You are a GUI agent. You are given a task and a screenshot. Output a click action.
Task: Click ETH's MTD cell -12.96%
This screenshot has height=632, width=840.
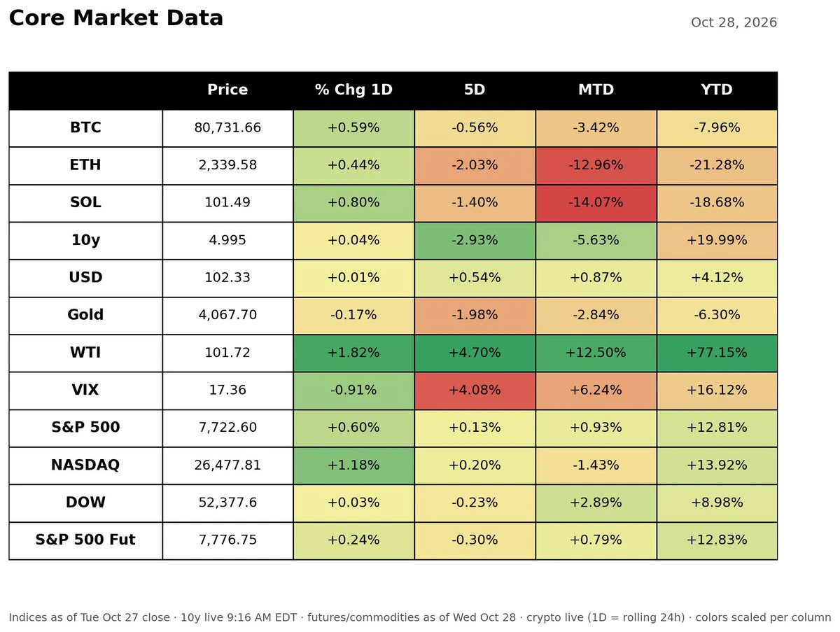click(x=596, y=166)
